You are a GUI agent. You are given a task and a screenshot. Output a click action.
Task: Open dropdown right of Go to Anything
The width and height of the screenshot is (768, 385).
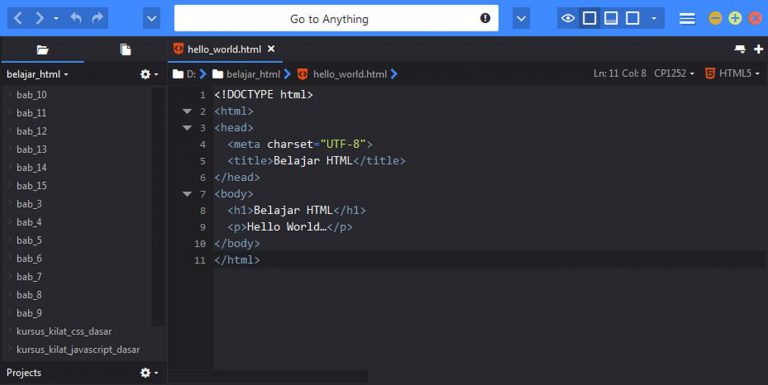coord(521,19)
